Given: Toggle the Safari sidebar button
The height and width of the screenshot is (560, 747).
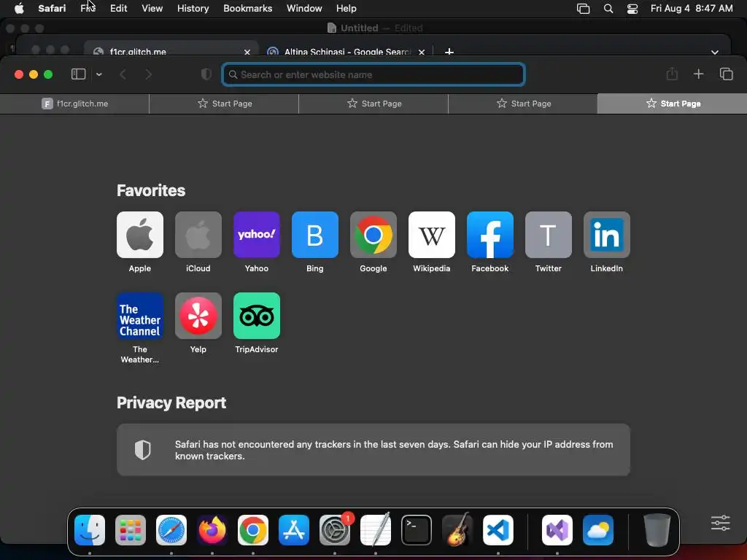Looking at the screenshot, I should [x=78, y=74].
